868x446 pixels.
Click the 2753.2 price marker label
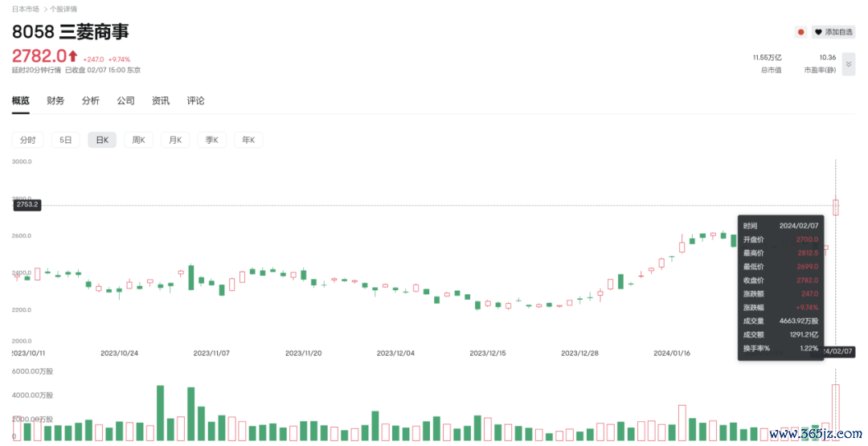(27, 205)
